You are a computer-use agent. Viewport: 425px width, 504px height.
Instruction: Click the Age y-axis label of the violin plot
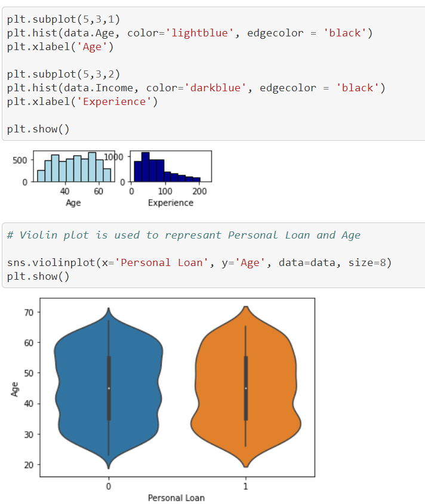pos(15,389)
